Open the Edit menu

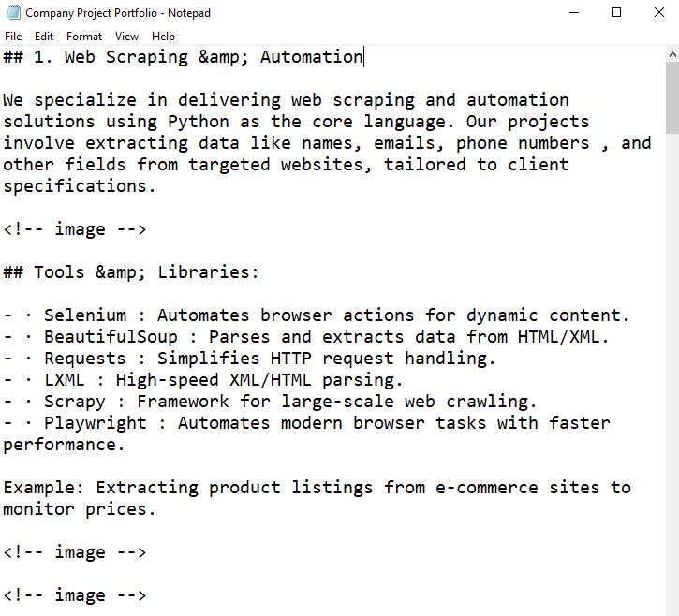(x=44, y=37)
